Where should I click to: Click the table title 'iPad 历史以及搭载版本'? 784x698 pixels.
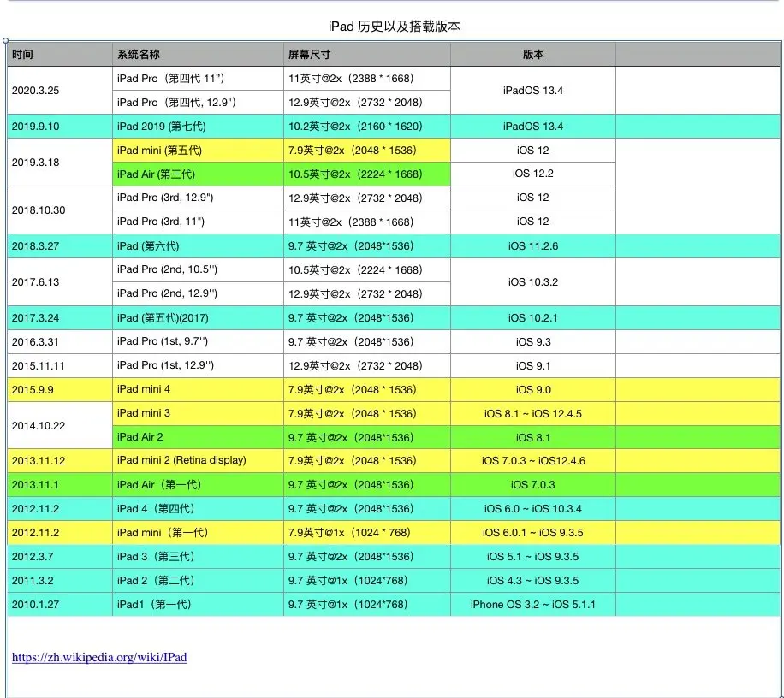394,27
